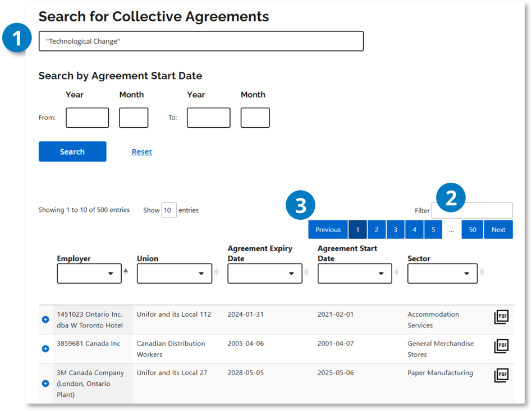Open the Agreement Start Date dropdown
This screenshot has width=532, height=411.
pyautogui.click(x=355, y=273)
